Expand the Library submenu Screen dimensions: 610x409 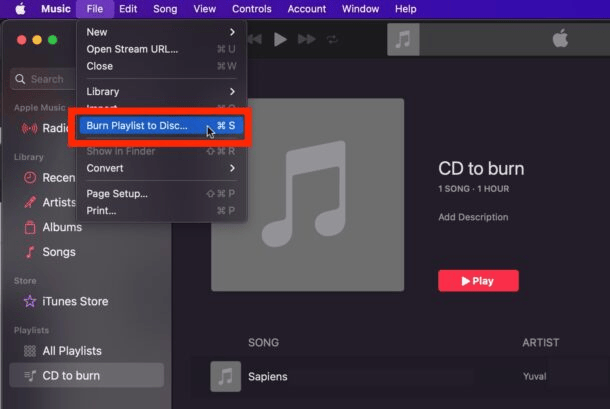[x=161, y=91]
